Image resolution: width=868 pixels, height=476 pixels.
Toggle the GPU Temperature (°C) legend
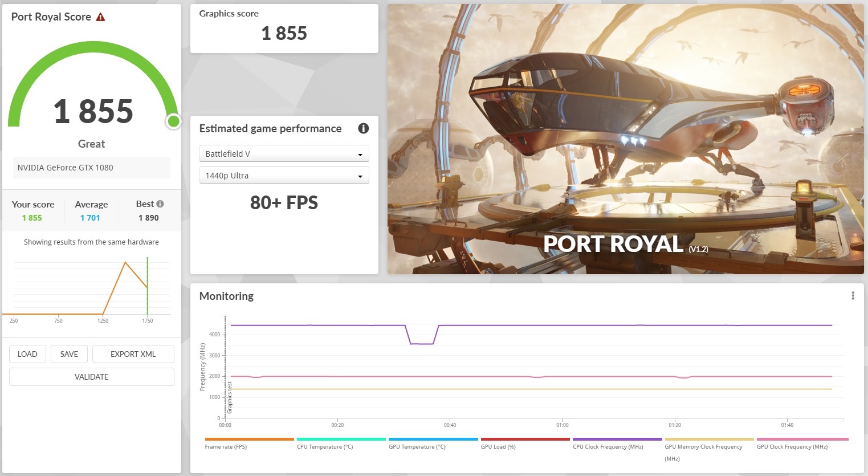coord(433,444)
